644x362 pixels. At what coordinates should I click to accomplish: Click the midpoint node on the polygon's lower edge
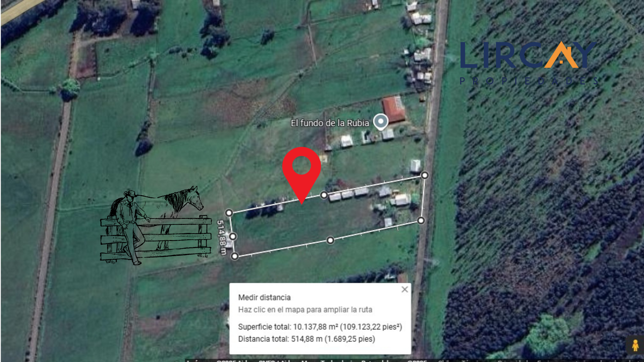330,240
